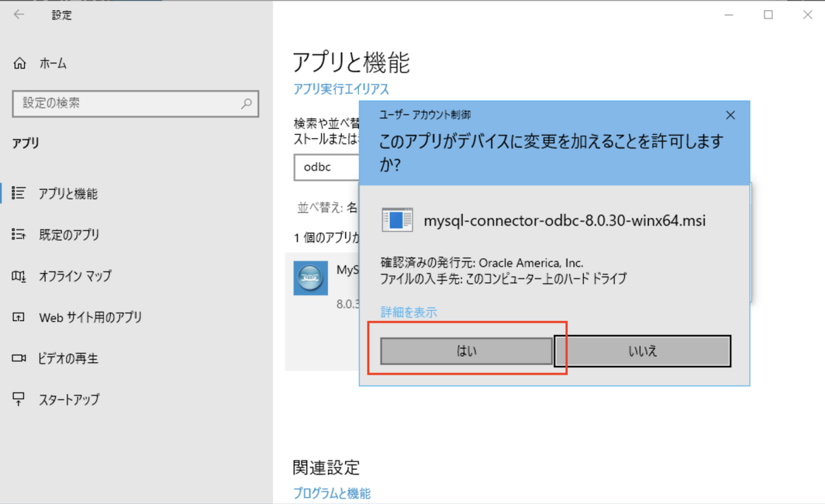Click the アプリと機能 page heading
The height and width of the screenshot is (504, 825).
(351, 63)
